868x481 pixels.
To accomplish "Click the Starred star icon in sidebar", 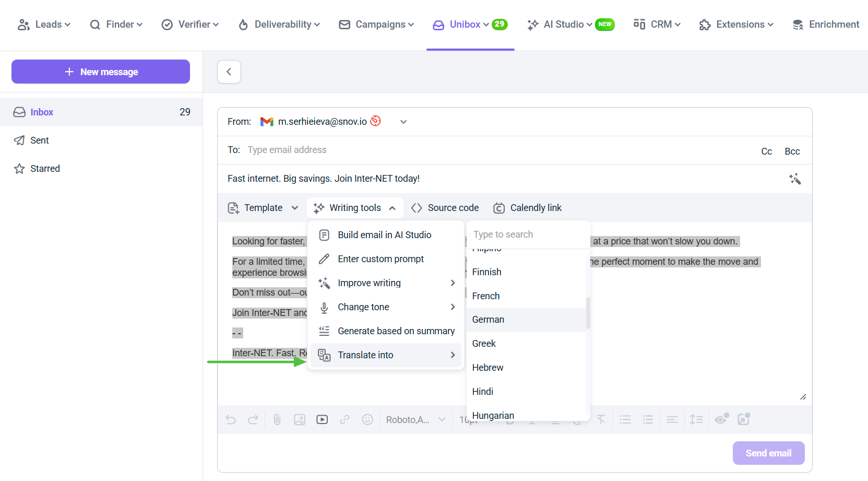I will [x=19, y=169].
